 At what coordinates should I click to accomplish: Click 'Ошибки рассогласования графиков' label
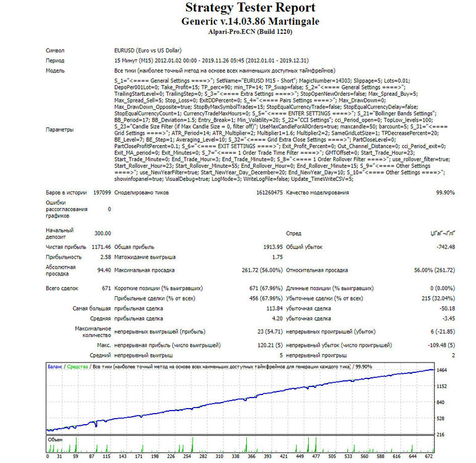pyautogui.click(x=67, y=209)
